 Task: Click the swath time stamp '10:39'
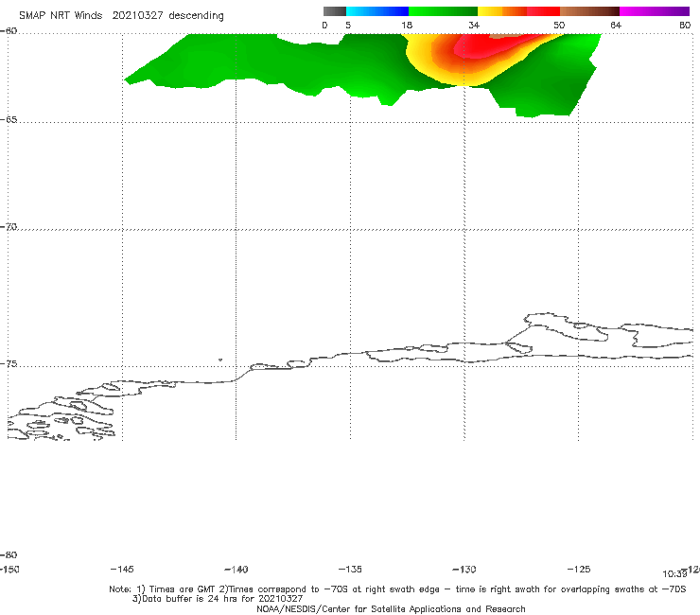point(674,574)
